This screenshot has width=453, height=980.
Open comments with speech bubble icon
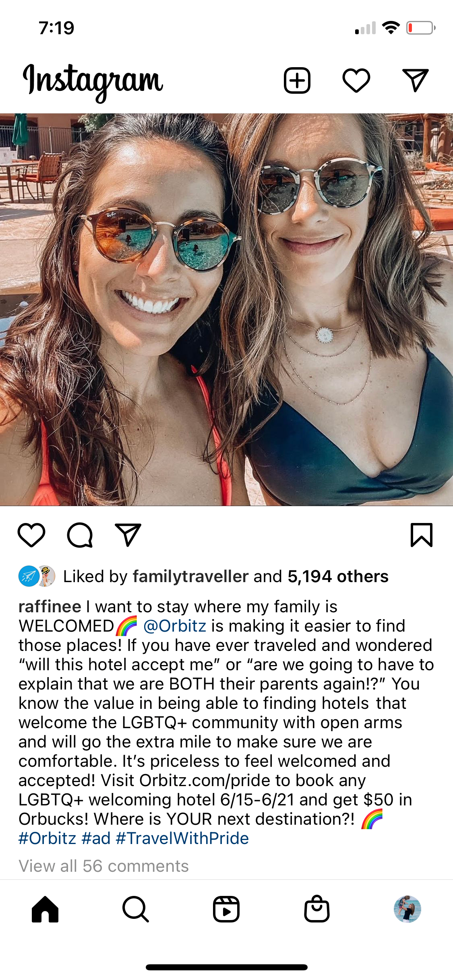80,535
